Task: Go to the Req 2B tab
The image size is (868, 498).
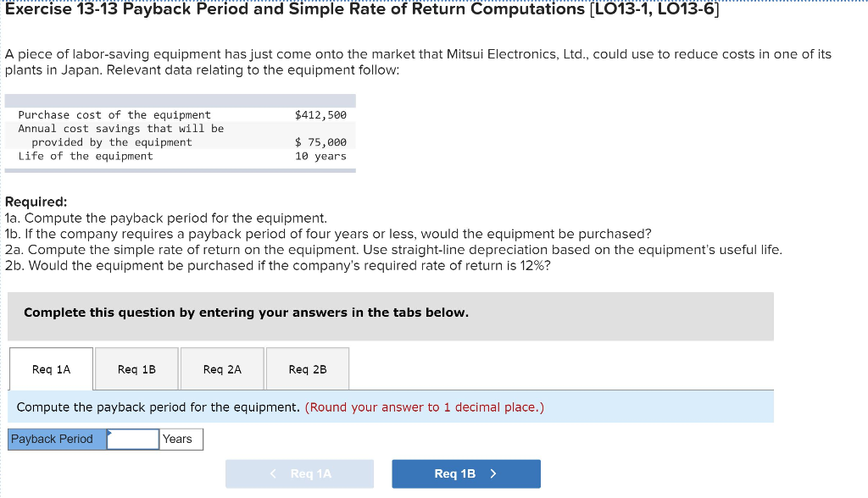Action: tap(307, 369)
